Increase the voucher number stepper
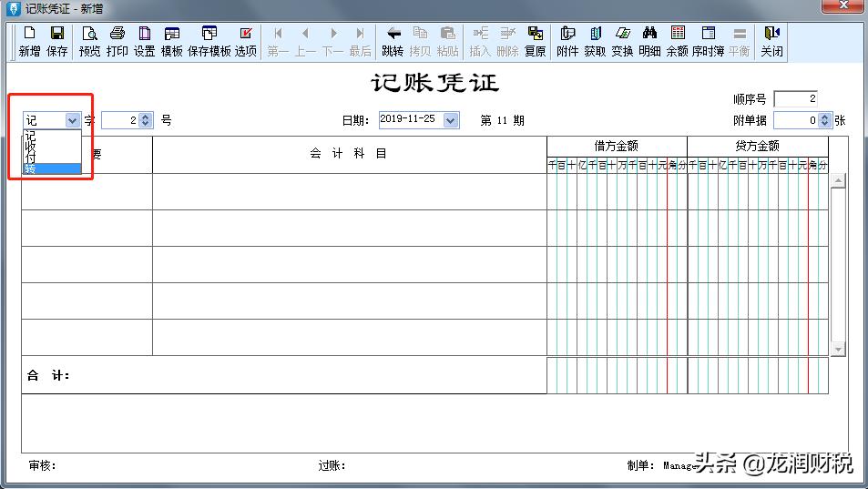 (146, 117)
